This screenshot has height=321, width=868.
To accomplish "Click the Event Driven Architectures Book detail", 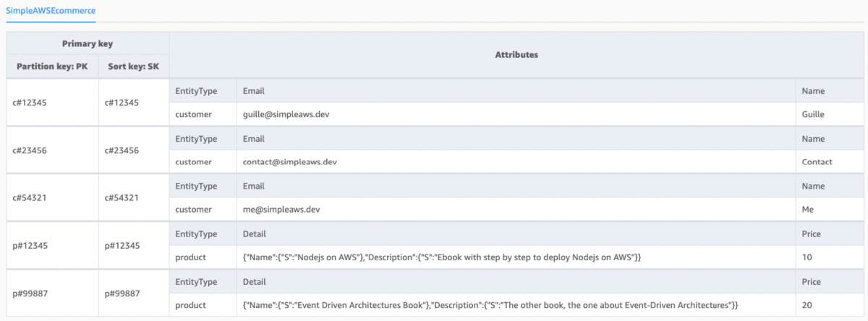I will click(x=490, y=305).
